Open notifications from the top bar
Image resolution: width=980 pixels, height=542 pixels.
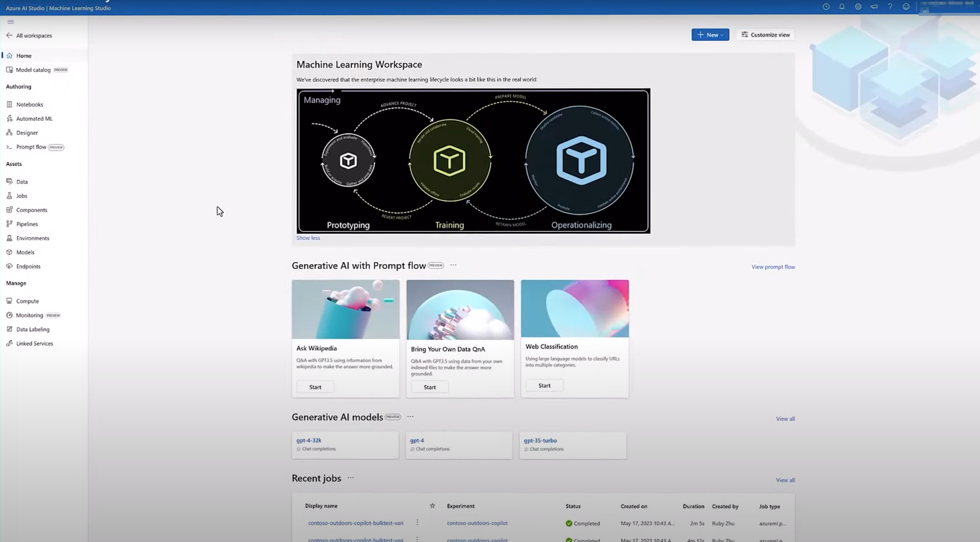[842, 7]
